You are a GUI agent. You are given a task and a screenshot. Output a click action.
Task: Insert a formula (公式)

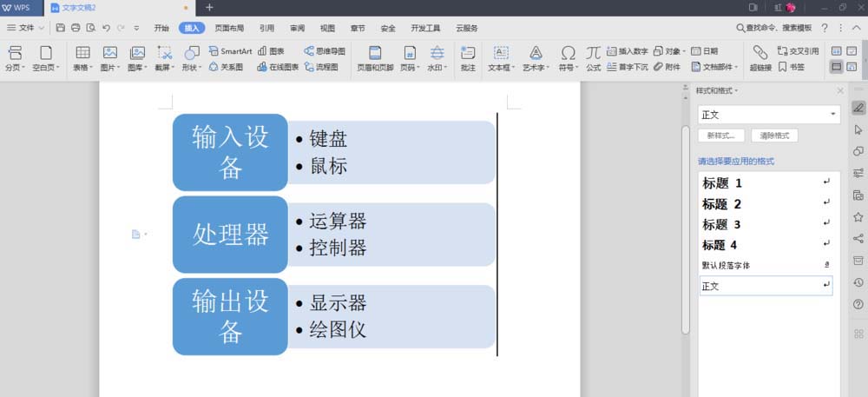point(594,59)
